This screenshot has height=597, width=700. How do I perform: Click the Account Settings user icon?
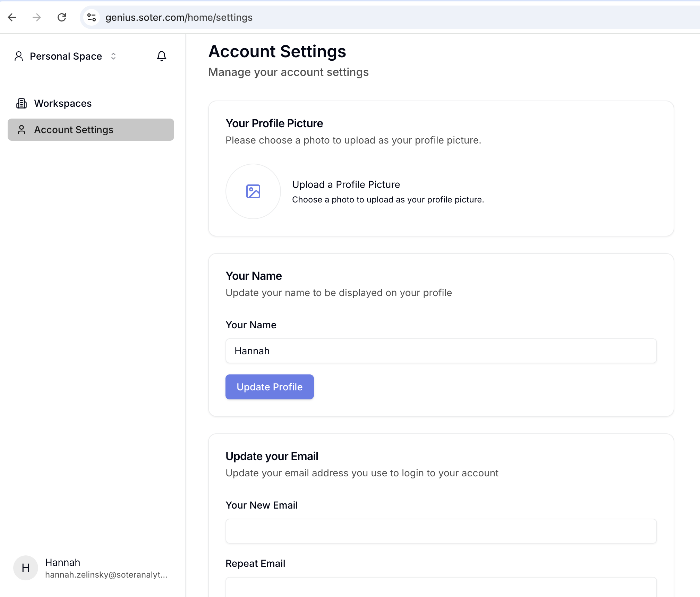(x=22, y=130)
